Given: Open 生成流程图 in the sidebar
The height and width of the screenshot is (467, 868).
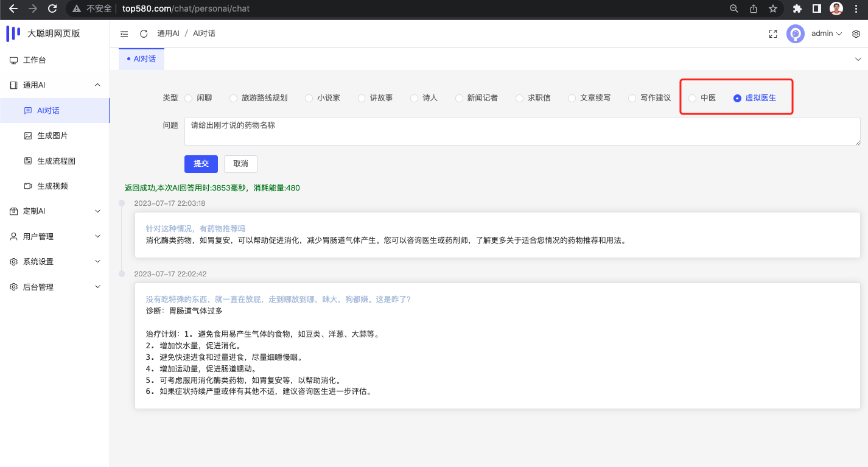Looking at the screenshot, I should pyautogui.click(x=56, y=161).
